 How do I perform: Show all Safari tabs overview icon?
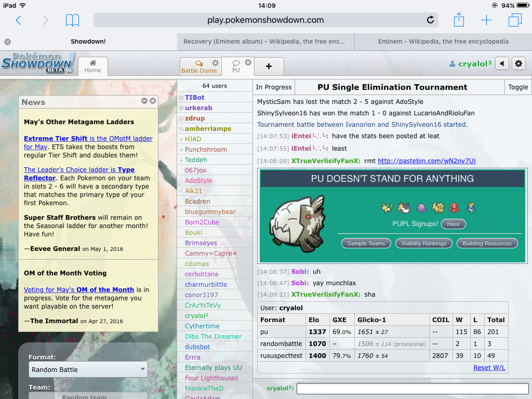(514, 20)
